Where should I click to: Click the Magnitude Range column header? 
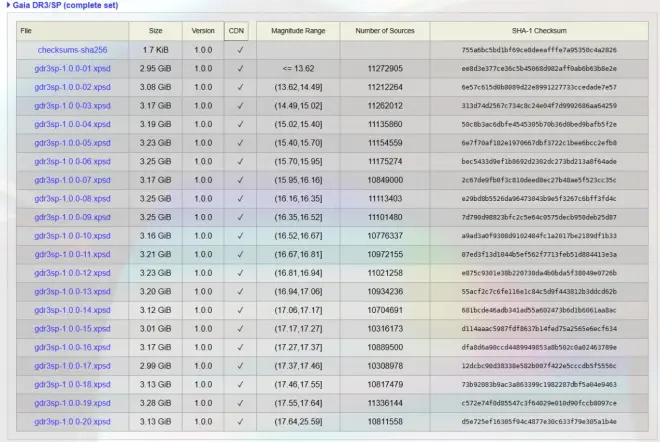[298, 31]
